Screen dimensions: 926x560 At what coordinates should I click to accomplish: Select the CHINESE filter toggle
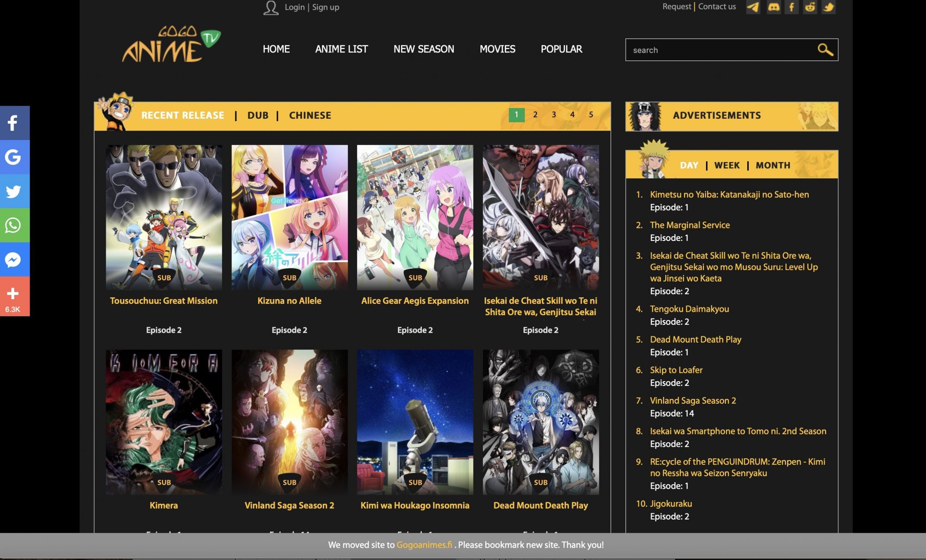pos(310,115)
